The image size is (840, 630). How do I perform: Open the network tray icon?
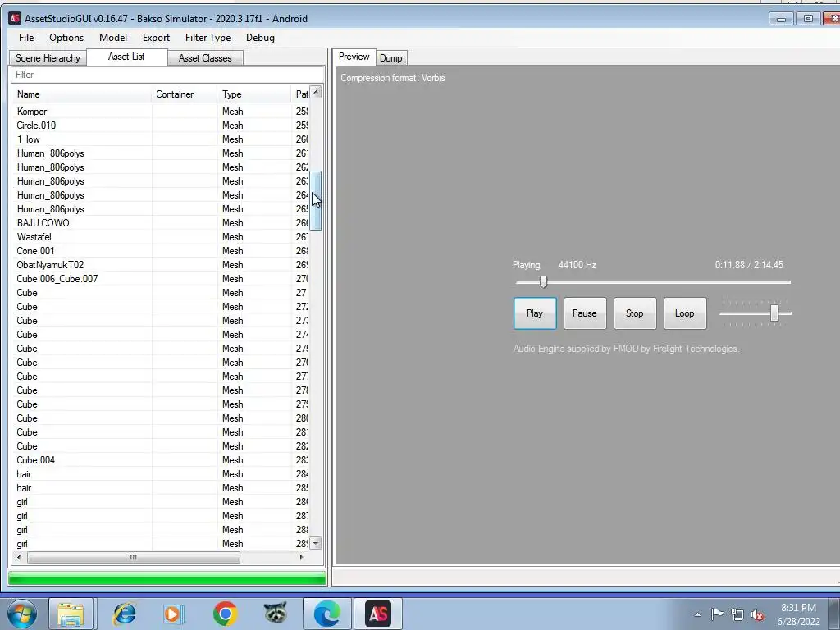737,615
